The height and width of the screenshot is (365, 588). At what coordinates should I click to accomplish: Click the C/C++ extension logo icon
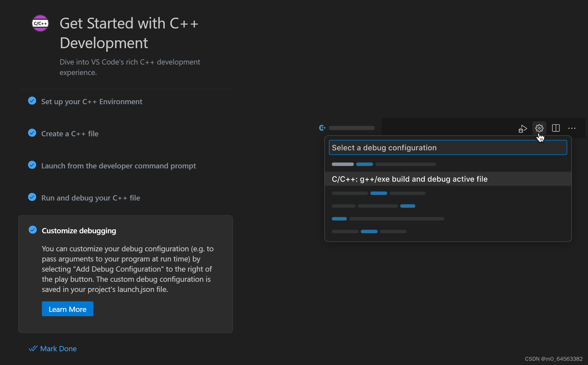[x=40, y=23]
